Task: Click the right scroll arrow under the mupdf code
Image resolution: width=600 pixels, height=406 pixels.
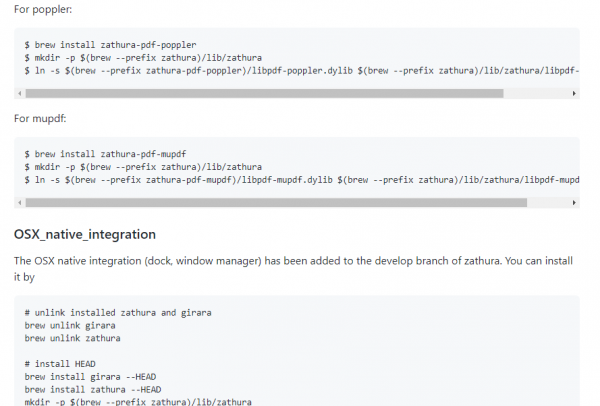Action: click(x=574, y=202)
